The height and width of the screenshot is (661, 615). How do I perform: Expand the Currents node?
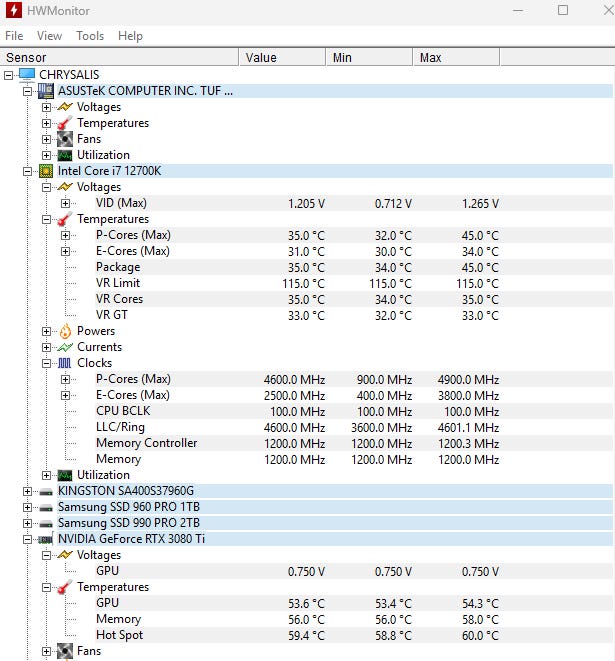click(46, 347)
